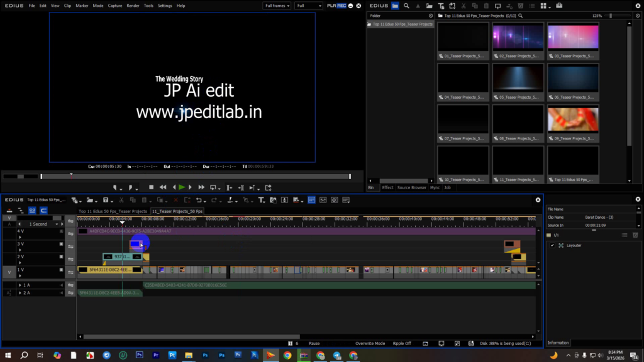
Task: Open the Create Title tool in timeline toolbar
Action: tap(262, 200)
